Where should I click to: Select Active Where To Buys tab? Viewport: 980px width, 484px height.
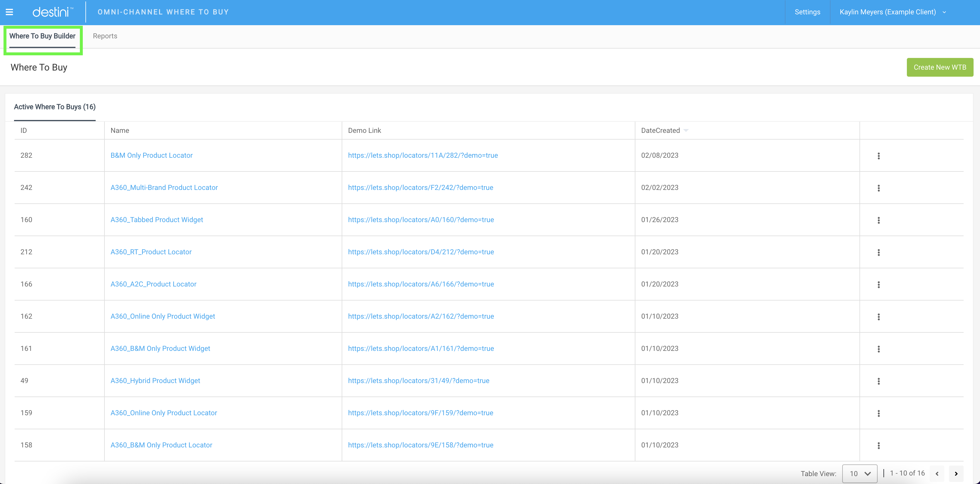55,107
